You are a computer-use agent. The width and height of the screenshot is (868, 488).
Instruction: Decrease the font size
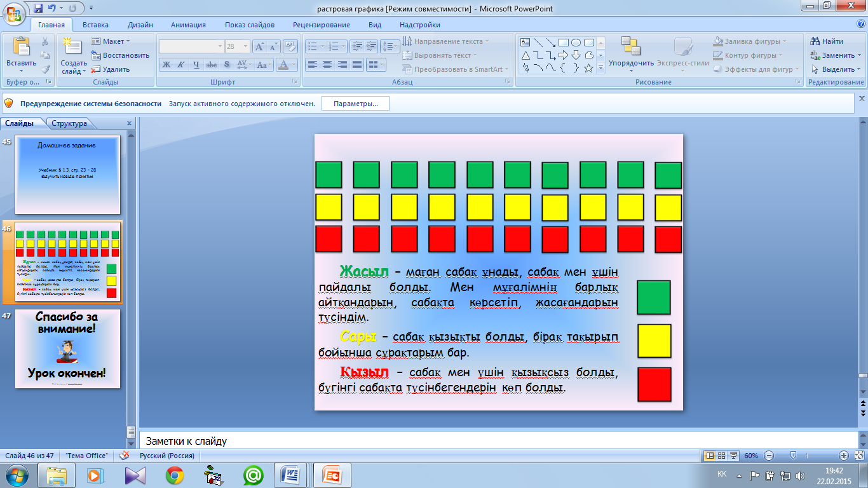[x=273, y=46]
